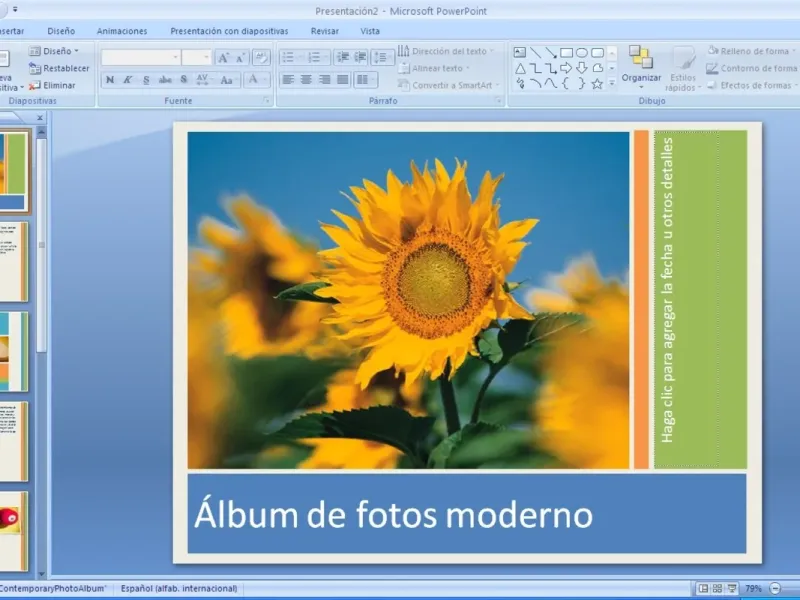Viewport: 800px width, 600px height.
Task: Close the slides thumbnail pane
Action: click(40, 118)
